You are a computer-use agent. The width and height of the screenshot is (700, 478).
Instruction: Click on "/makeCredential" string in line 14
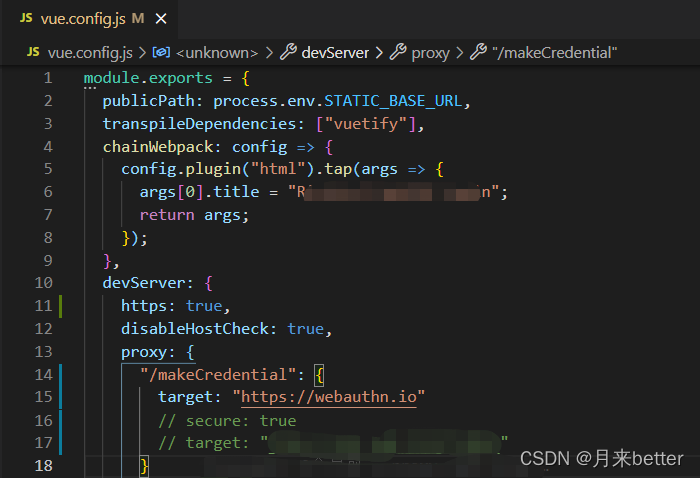pyautogui.click(x=218, y=374)
